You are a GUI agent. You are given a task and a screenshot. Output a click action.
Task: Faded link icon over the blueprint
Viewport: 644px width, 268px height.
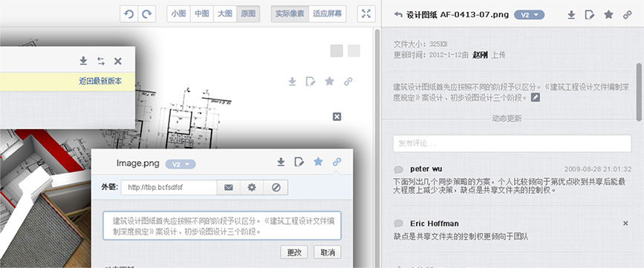tap(348, 81)
